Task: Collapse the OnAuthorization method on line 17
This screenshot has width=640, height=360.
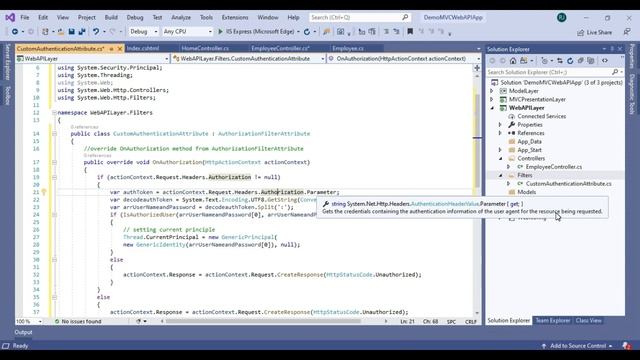Action: 54,162
